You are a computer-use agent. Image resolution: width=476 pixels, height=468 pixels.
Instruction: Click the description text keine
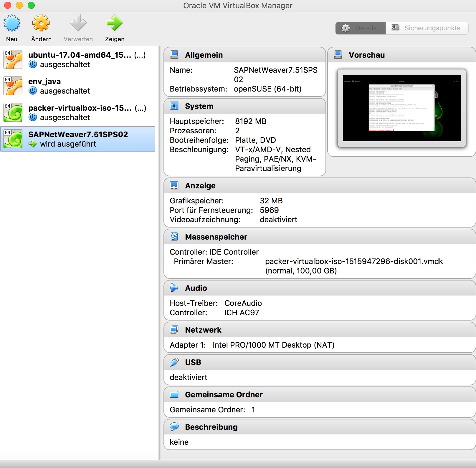tap(179, 442)
